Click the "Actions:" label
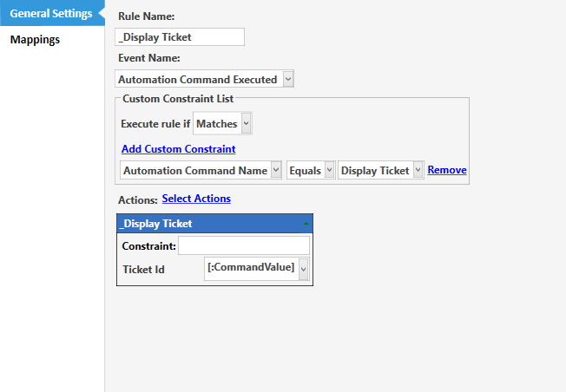The image size is (566, 392). pos(137,200)
